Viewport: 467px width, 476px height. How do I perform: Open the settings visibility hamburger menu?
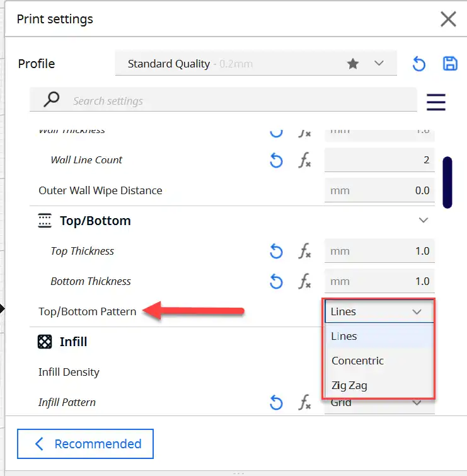[436, 102]
